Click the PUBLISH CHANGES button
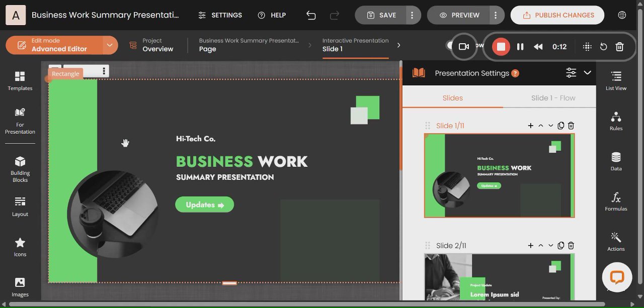Image resolution: width=644 pixels, height=308 pixels. [557, 15]
